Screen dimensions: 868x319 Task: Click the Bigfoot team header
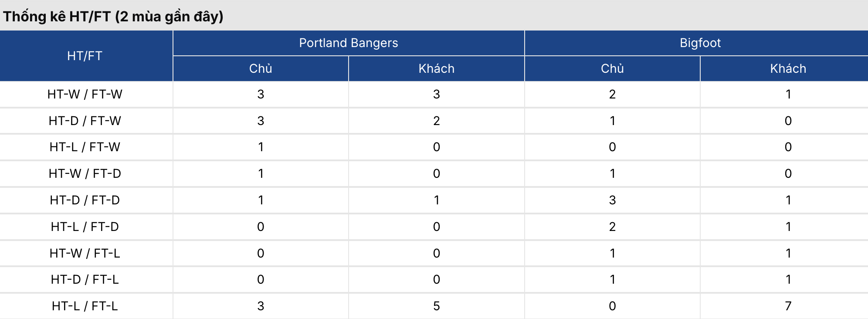tap(700, 43)
